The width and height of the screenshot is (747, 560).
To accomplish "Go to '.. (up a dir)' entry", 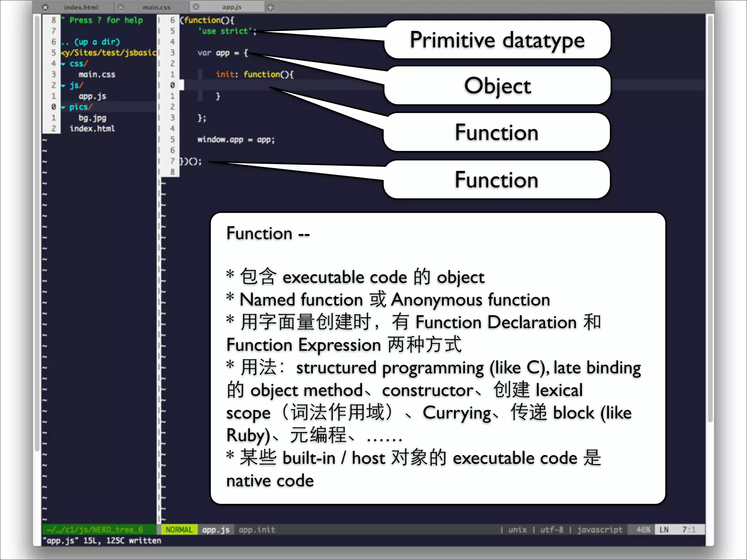I will (x=90, y=42).
